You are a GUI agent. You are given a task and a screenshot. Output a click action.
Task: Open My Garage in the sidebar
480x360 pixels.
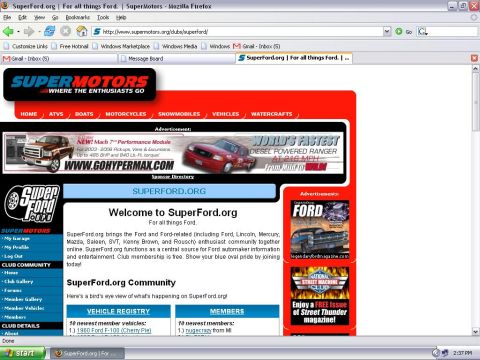[17, 239]
